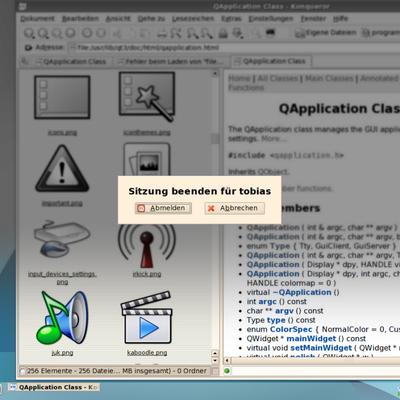Click the file panel scrollbar bottom down arrow

[x=215, y=361]
